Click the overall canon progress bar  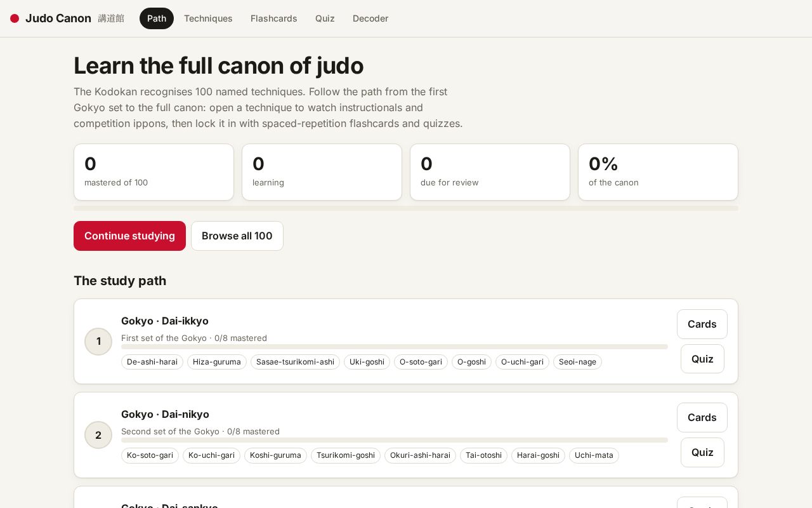406,208
